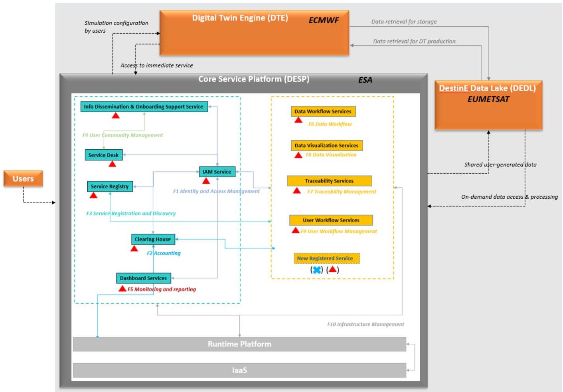
Task: Click the Traceability Services box
Action: pyautogui.click(x=330, y=181)
